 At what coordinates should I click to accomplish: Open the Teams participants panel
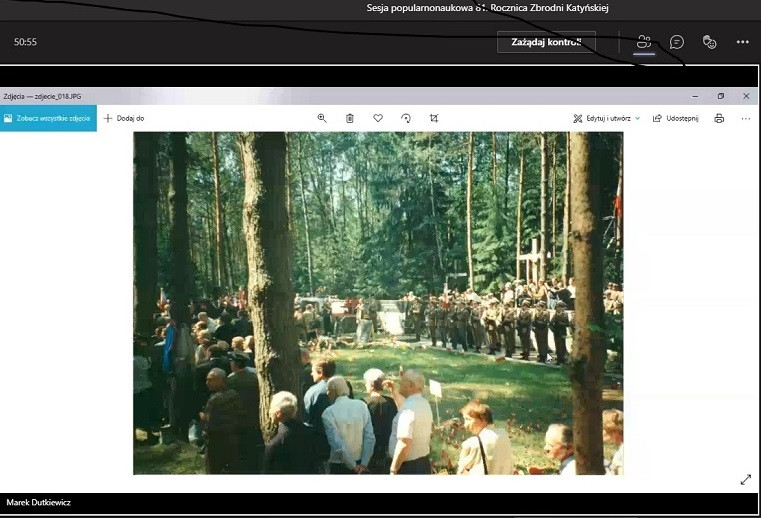point(644,42)
